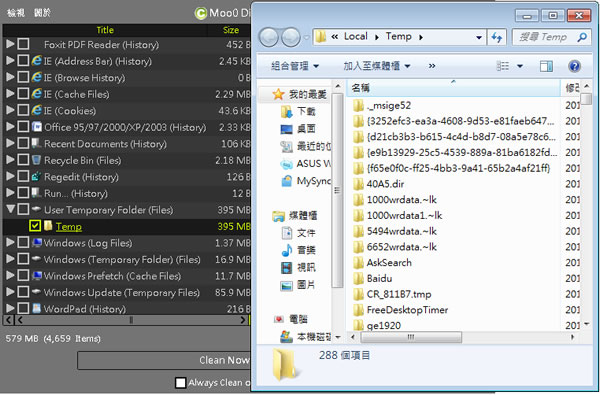Click the Windows (Log Files) row icon
The width and height of the screenshot is (600, 396).
[37, 242]
